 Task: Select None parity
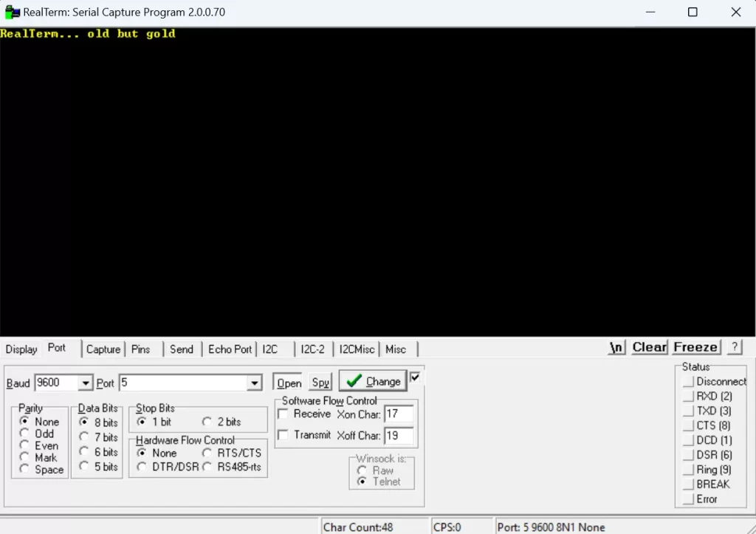[40, 422]
